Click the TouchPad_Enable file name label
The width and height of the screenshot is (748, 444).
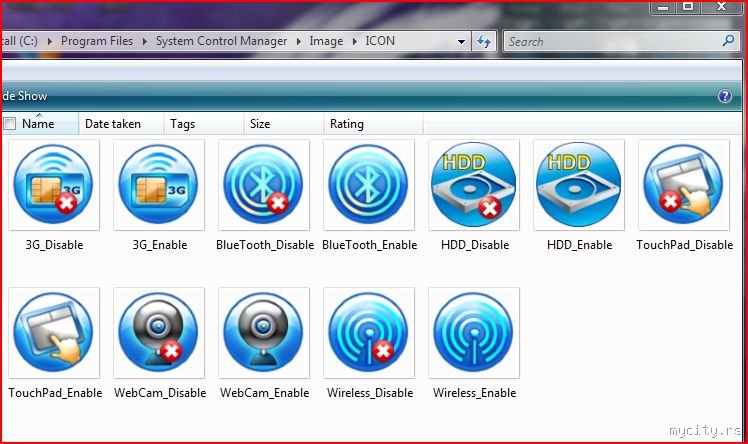[x=55, y=392]
